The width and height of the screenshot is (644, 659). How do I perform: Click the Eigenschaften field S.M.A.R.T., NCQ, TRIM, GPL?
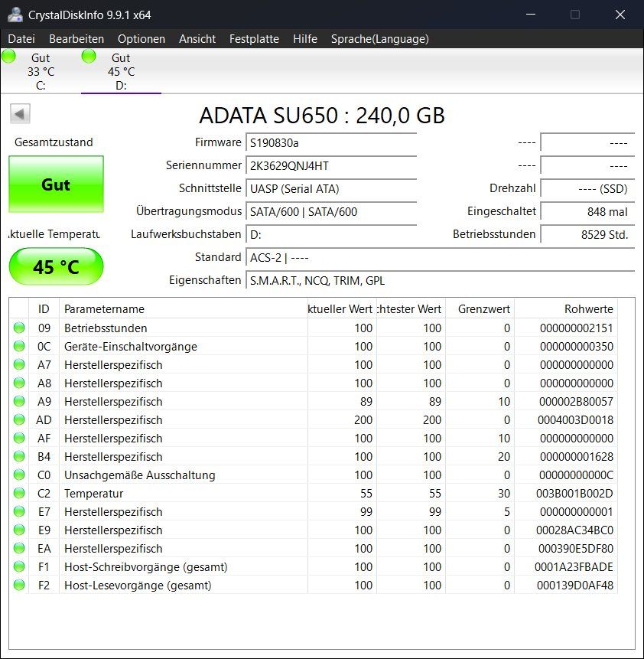[440, 280]
